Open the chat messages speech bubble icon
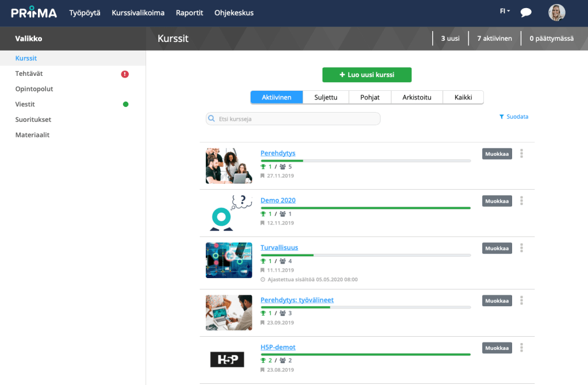The width and height of the screenshot is (588, 385). pyautogui.click(x=525, y=13)
